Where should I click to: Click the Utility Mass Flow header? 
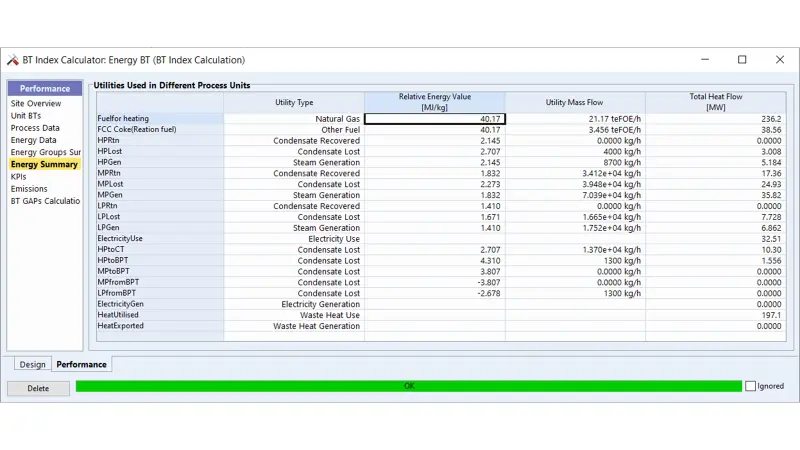575,102
